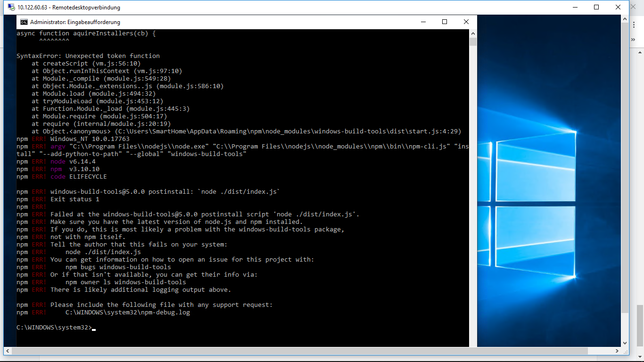The image size is (644, 362).
Task: Click the remote desktop vertical scrollbar up arrow
Action: 625,19
